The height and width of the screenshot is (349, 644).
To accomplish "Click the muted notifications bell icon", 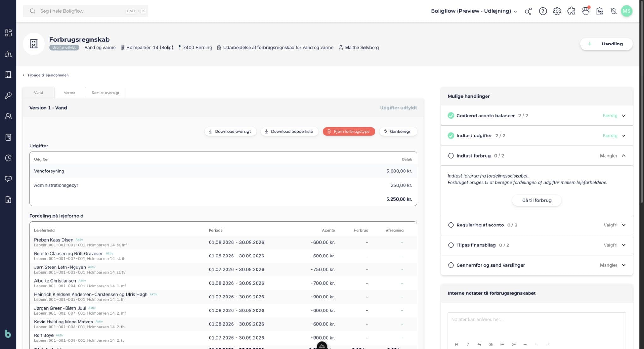I will coord(613,11).
